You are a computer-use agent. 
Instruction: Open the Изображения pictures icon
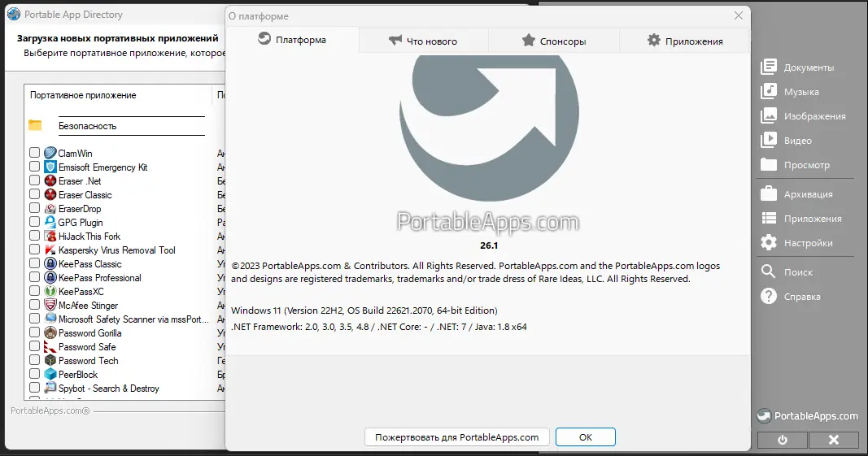(x=769, y=115)
